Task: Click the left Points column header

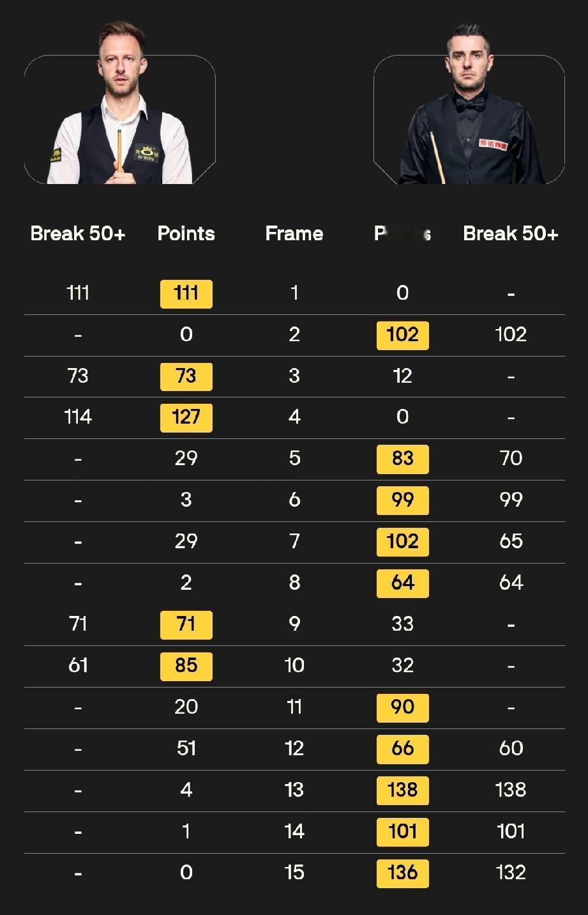Action: click(x=186, y=234)
